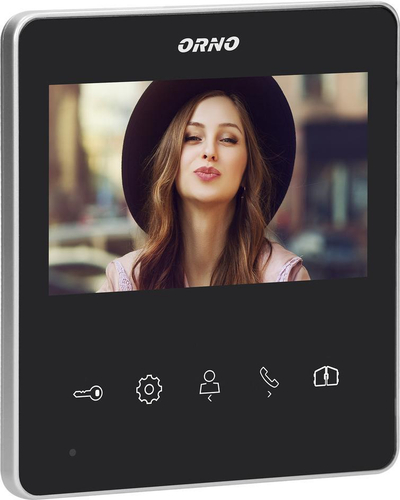Tap the video screen showing the visitor
This screenshot has height=500, width=400.
(x=208, y=183)
